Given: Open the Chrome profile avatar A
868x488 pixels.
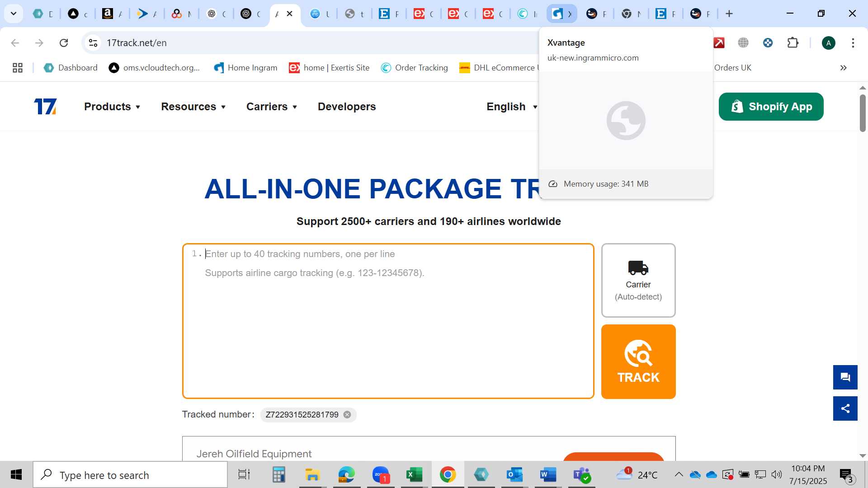Looking at the screenshot, I should pyautogui.click(x=828, y=43).
